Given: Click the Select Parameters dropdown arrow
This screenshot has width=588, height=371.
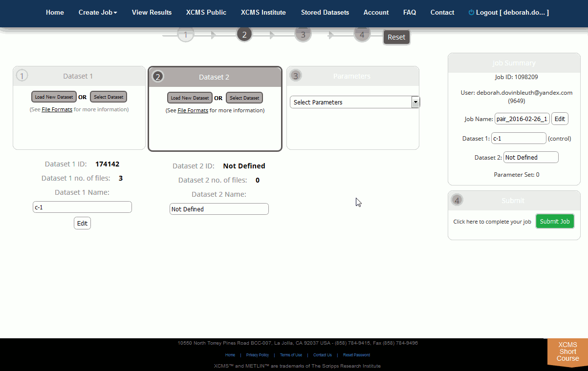Looking at the screenshot, I should [415, 102].
